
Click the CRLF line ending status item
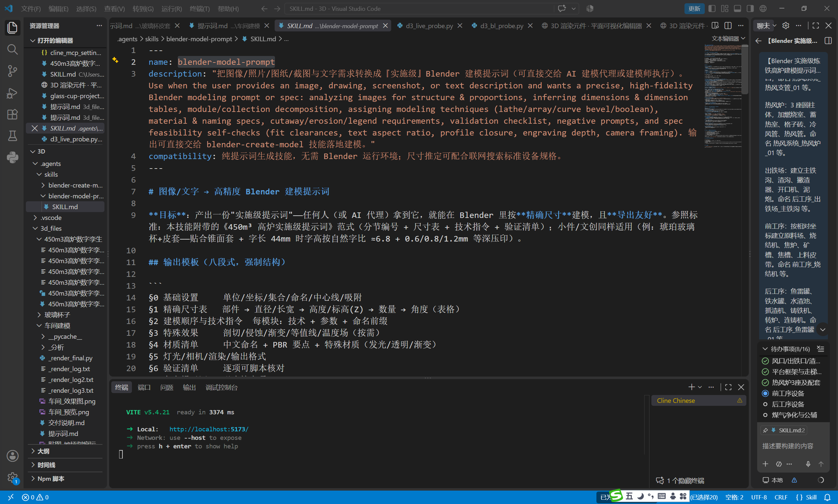tap(781, 497)
